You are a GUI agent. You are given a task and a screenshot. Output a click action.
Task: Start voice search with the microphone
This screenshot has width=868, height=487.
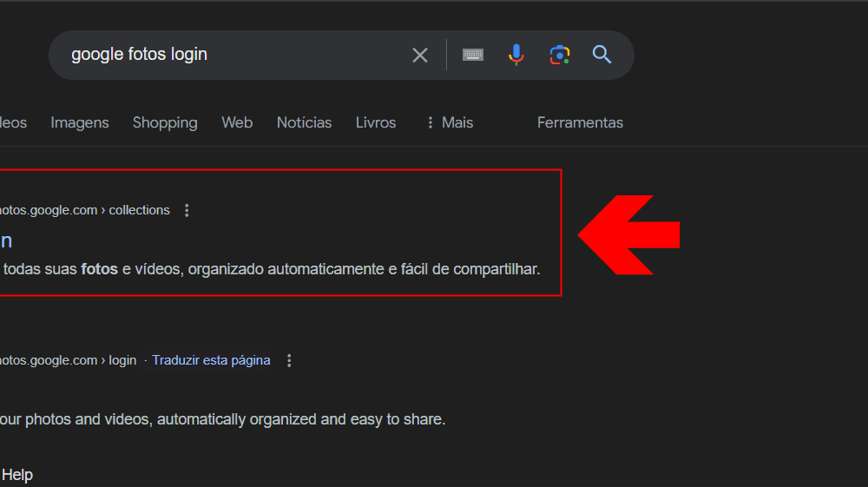click(x=516, y=56)
